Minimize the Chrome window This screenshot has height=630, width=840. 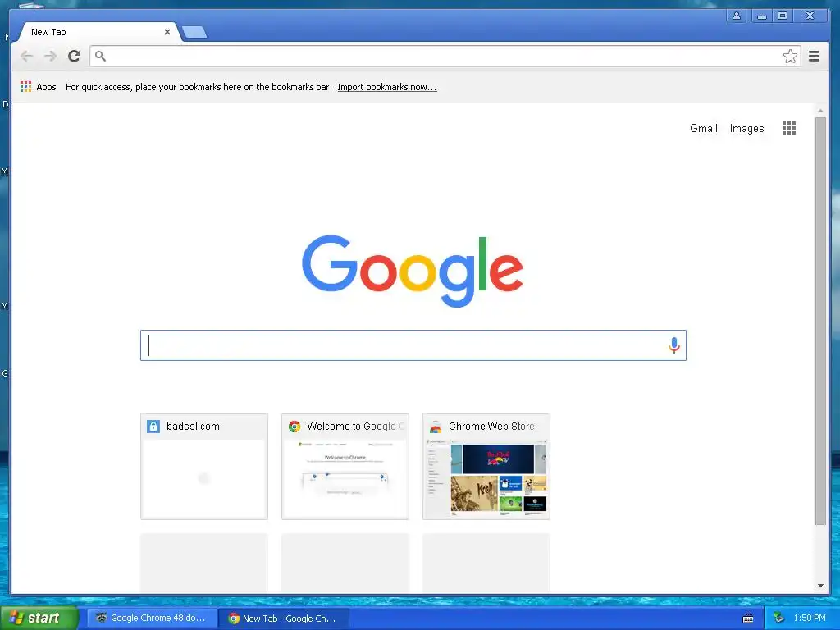coord(761,16)
